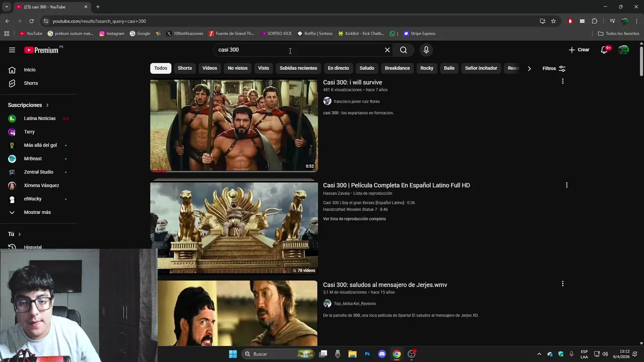Open Chrome extensions puzzle icon
The image size is (644, 362).
coord(594,21)
